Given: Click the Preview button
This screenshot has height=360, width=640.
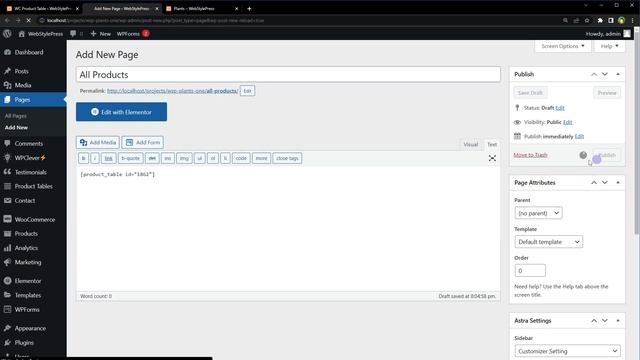Looking at the screenshot, I should pyautogui.click(x=607, y=93).
